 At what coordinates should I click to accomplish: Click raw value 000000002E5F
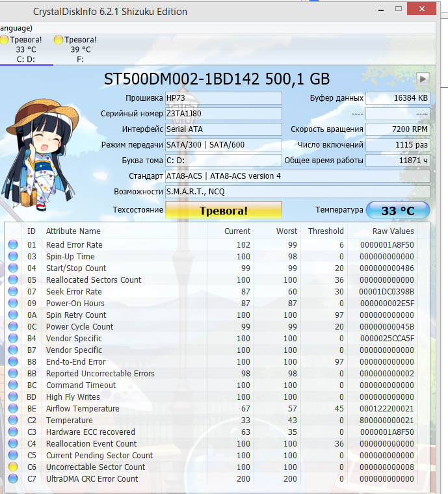[387, 303]
